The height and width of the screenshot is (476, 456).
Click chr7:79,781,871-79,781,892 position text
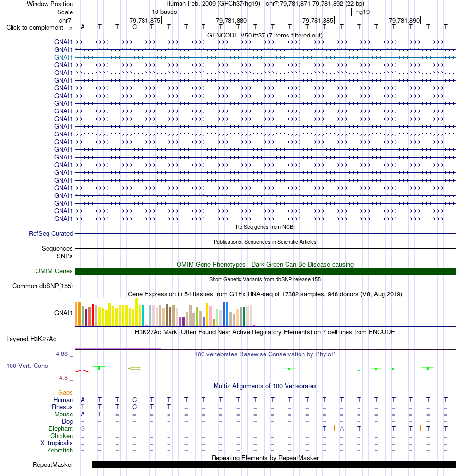(x=315, y=4)
